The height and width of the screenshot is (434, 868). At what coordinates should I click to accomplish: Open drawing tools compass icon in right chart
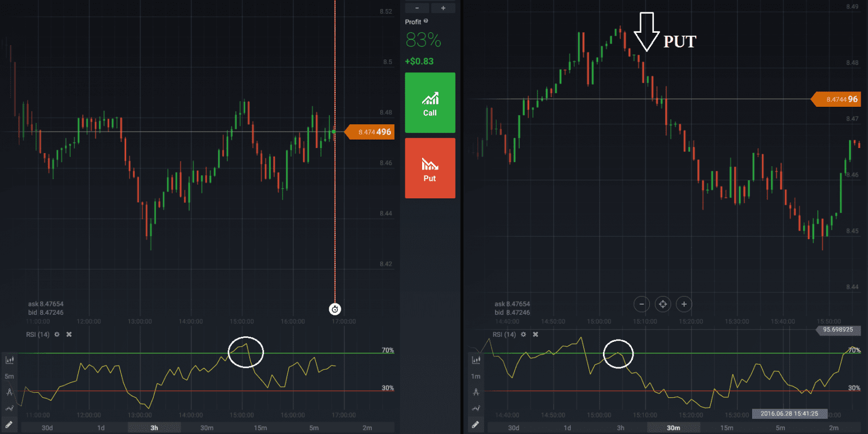click(476, 392)
